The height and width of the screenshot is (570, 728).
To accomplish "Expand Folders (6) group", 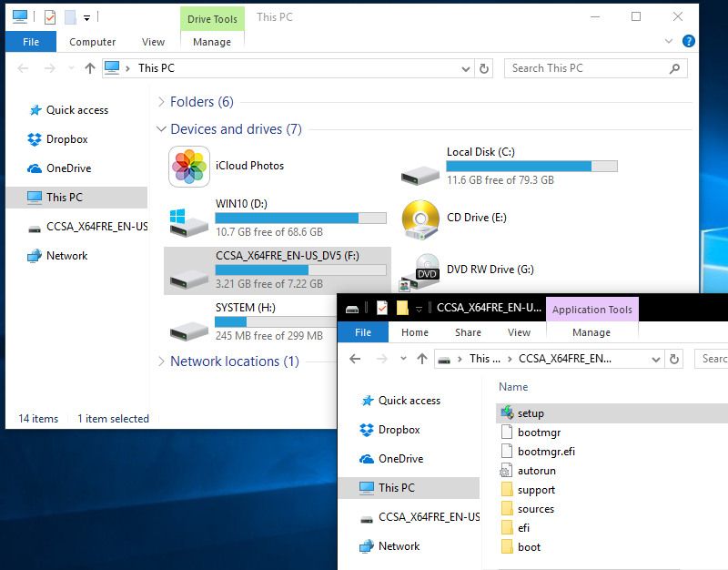I will click(161, 102).
